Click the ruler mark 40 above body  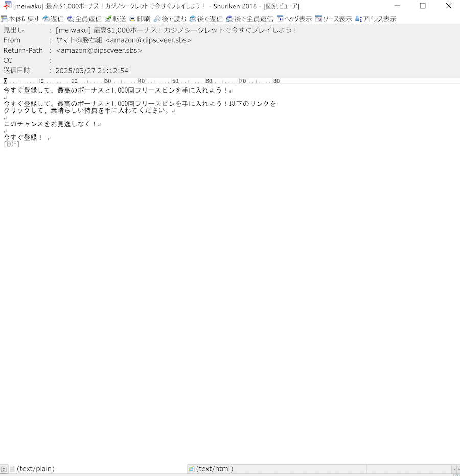pos(142,81)
